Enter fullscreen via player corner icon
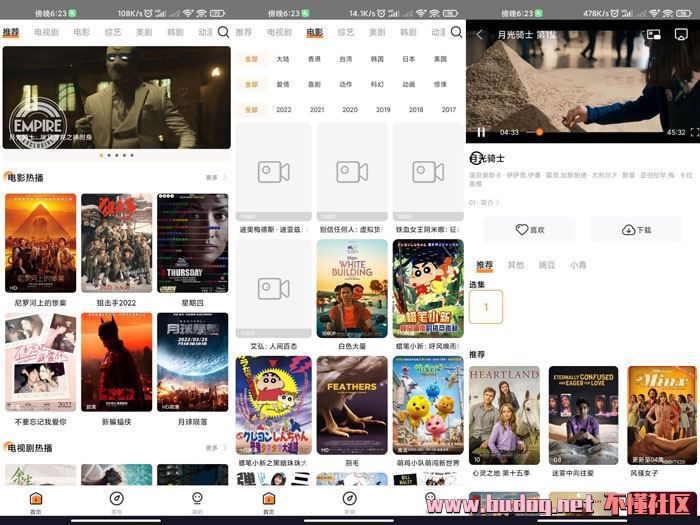Viewport: 700px width, 525px height. click(x=695, y=132)
